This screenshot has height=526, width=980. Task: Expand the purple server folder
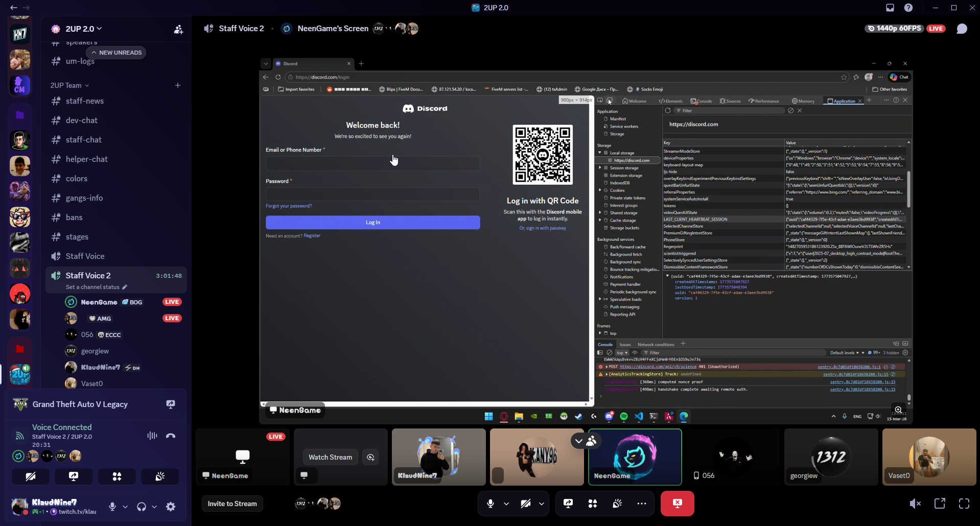coord(20,115)
